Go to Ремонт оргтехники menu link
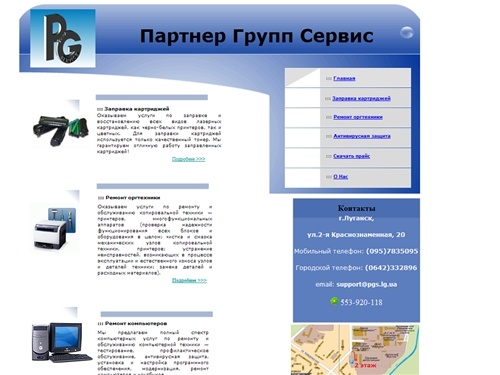Image resolution: width=500 pixels, height=375 pixels. pos(358,117)
